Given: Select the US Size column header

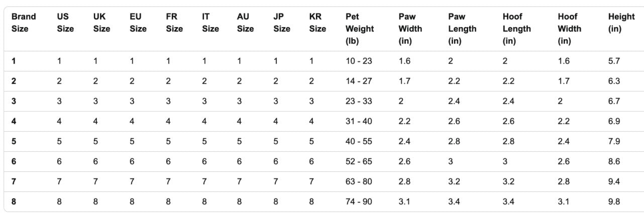Looking at the screenshot, I should [x=65, y=23].
